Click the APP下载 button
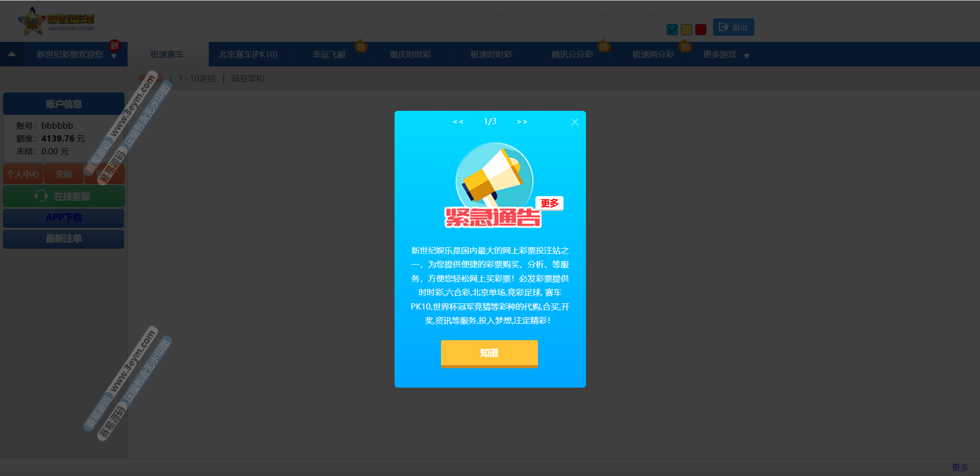Screen dimensions: 980x476 point(63,218)
